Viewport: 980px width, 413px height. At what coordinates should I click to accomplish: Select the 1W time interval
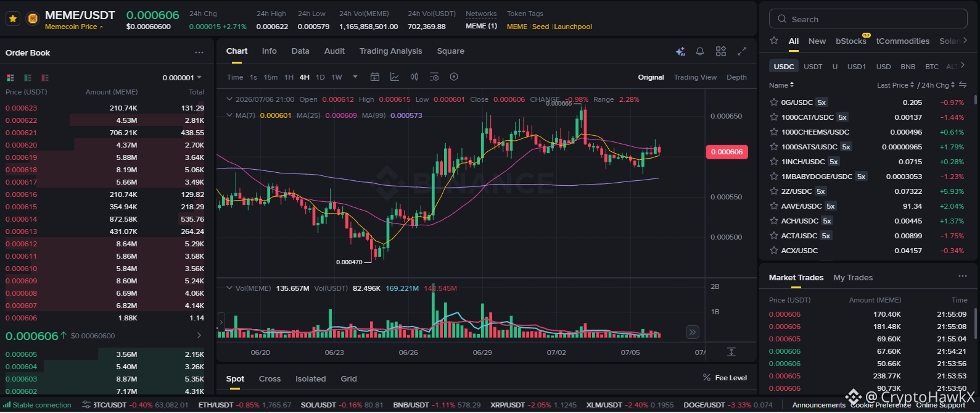pyautogui.click(x=337, y=78)
